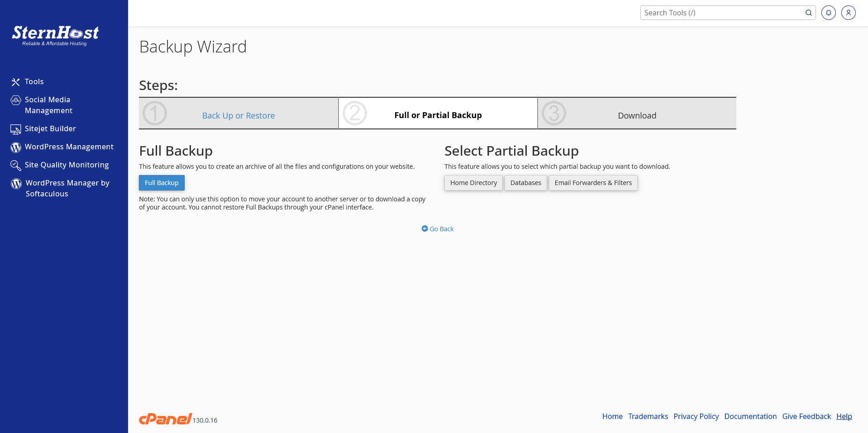Open the user account icon menu

848,13
